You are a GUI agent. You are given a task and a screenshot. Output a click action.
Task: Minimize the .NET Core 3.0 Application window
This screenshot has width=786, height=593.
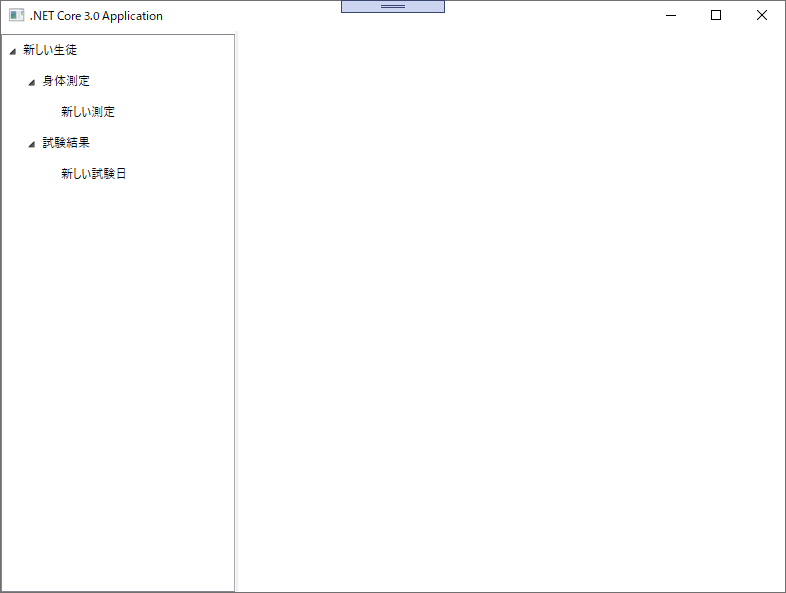[671, 16]
